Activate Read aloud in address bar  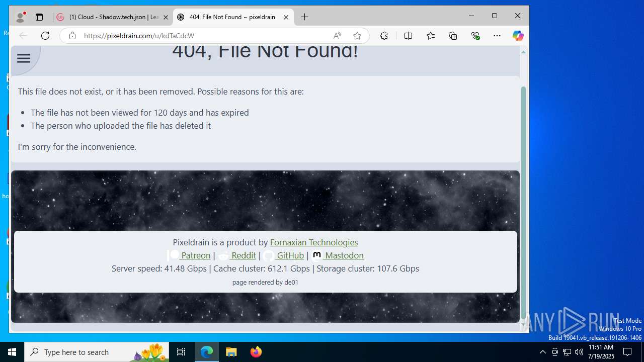(x=337, y=36)
